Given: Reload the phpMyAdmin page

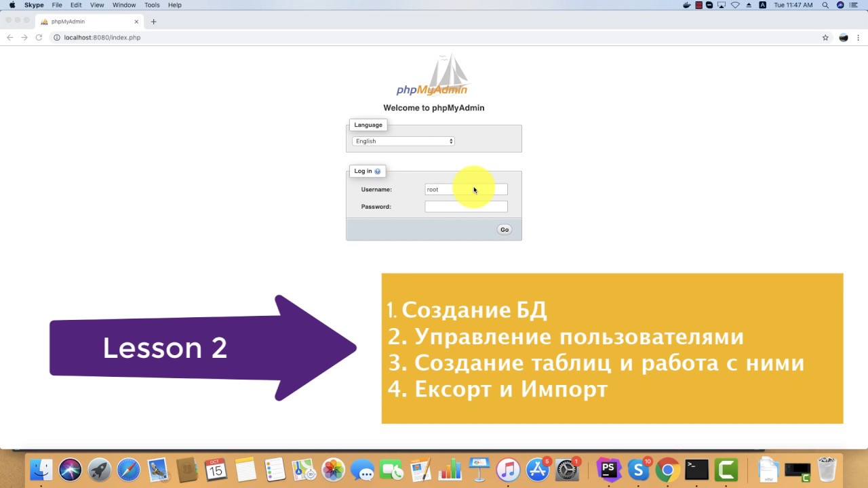Looking at the screenshot, I should [39, 38].
